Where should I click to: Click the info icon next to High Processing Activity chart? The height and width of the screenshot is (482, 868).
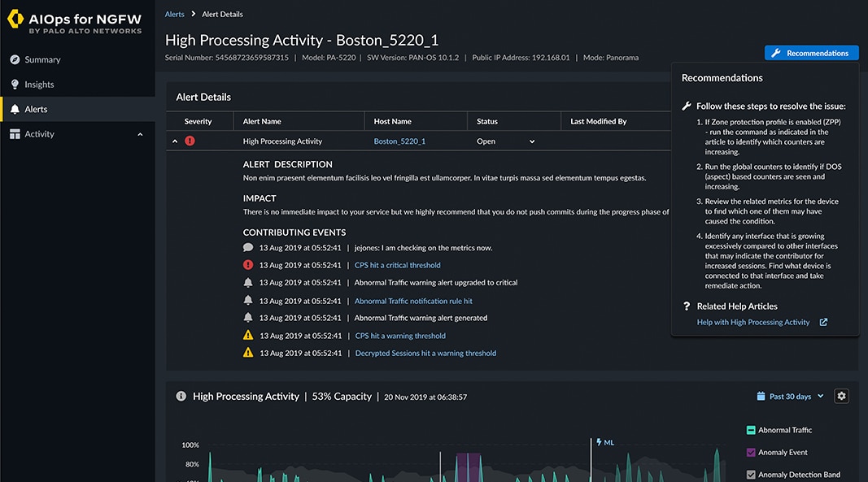181,396
